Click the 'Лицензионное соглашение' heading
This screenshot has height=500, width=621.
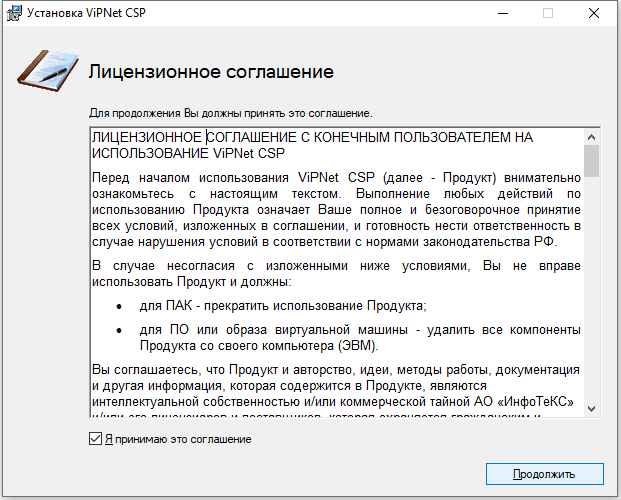(x=211, y=72)
